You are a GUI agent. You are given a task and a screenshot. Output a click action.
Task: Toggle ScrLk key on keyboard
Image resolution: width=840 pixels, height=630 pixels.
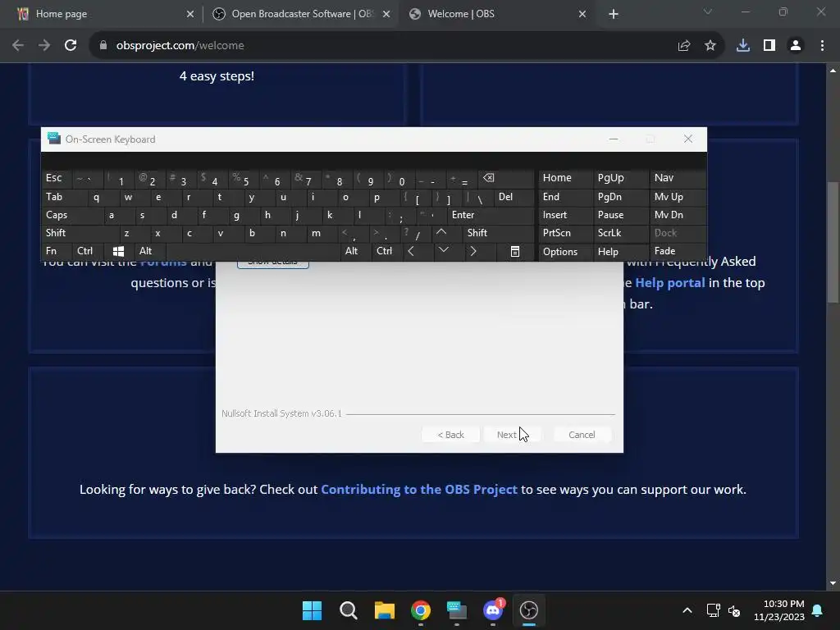[620, 232]
